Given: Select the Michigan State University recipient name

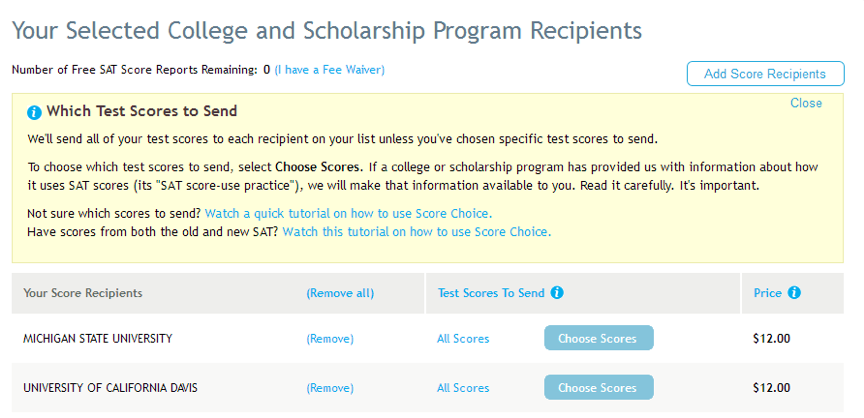Looking at the screenshot, I should (x=97, y=339).
